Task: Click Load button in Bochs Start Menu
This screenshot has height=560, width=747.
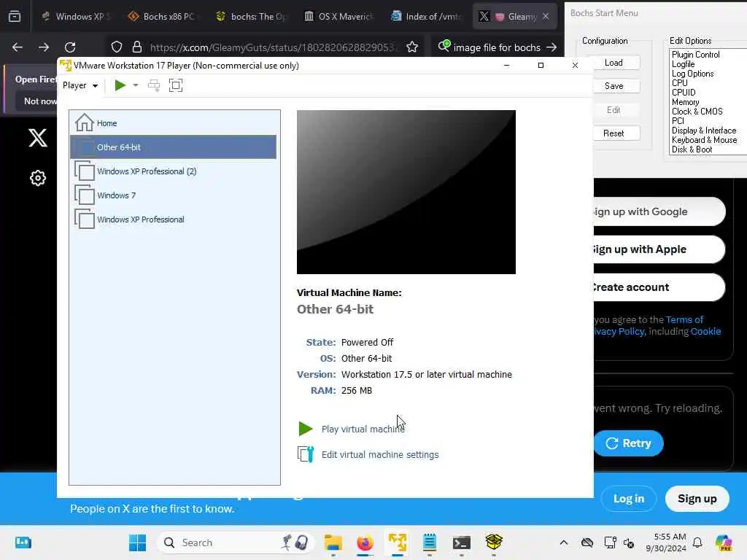Action: [x=614, y=63]
